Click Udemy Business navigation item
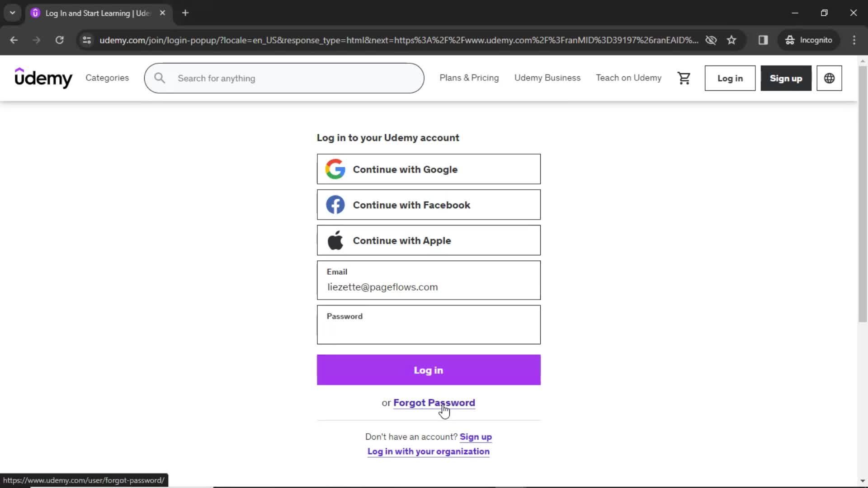Image resolution: width=868 pixels, height=488 pixels. tap(548, 78)
